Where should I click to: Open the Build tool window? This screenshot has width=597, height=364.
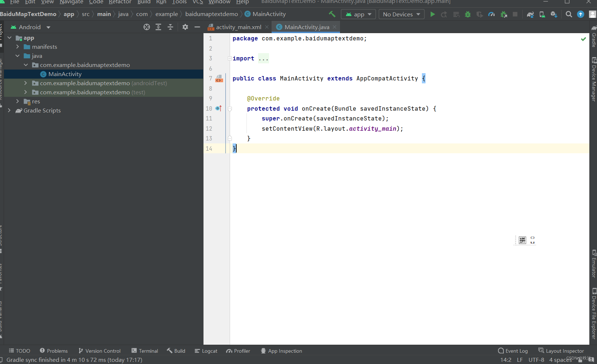coord(176,351)
